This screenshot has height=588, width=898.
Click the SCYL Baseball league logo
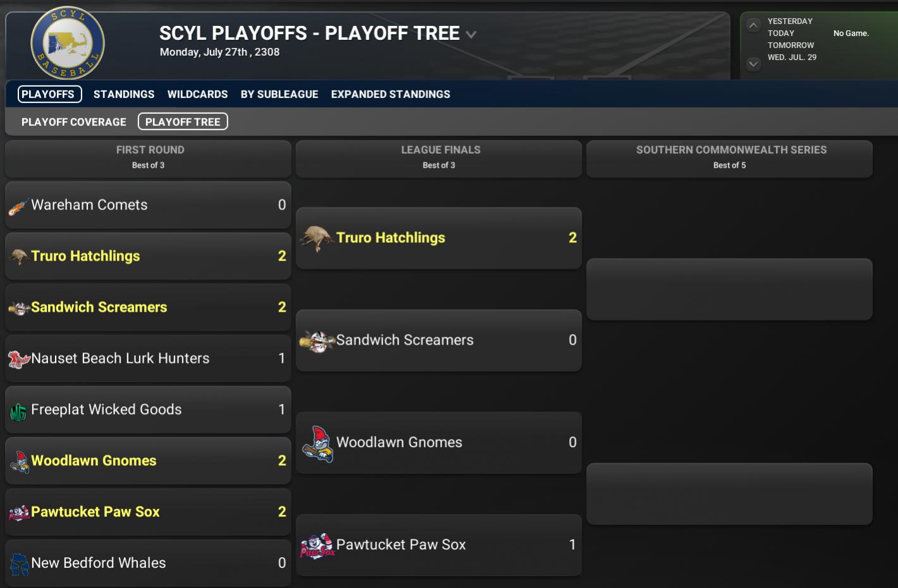(x=68, y=43)
